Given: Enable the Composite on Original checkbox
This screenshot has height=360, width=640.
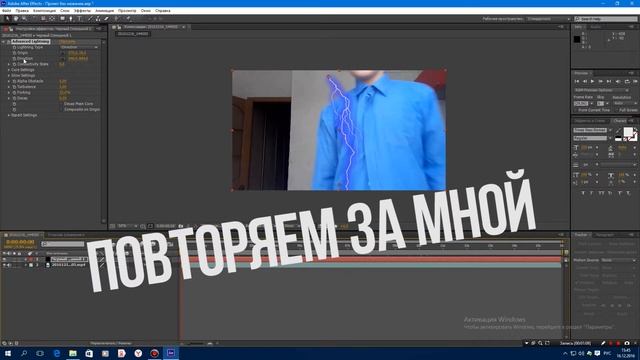Looking at the screenshot, I should pyautogui.click(x=62, y=109).
